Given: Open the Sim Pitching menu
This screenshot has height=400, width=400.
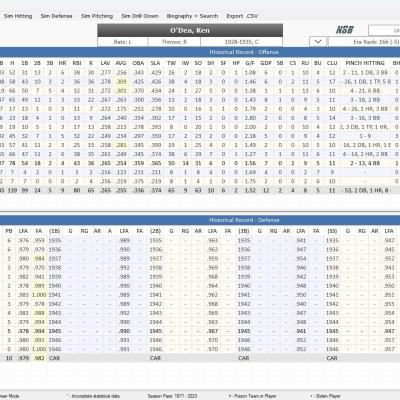Looking at the screenshot, I should [97, 16].
